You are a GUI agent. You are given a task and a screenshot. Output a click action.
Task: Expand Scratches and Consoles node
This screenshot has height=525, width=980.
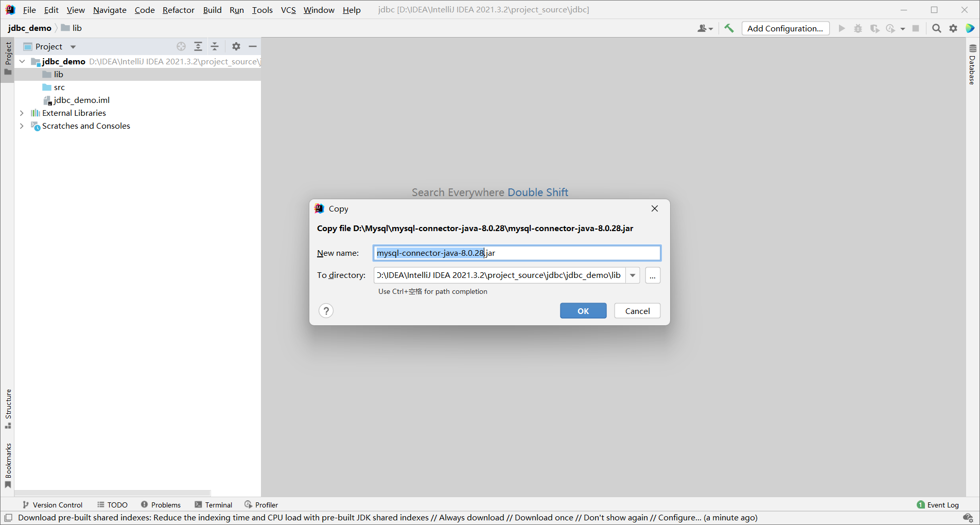coord(22,126)
